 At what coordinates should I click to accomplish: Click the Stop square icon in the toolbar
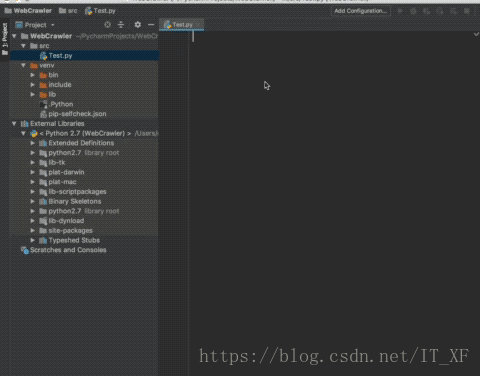tap(467, 11)
